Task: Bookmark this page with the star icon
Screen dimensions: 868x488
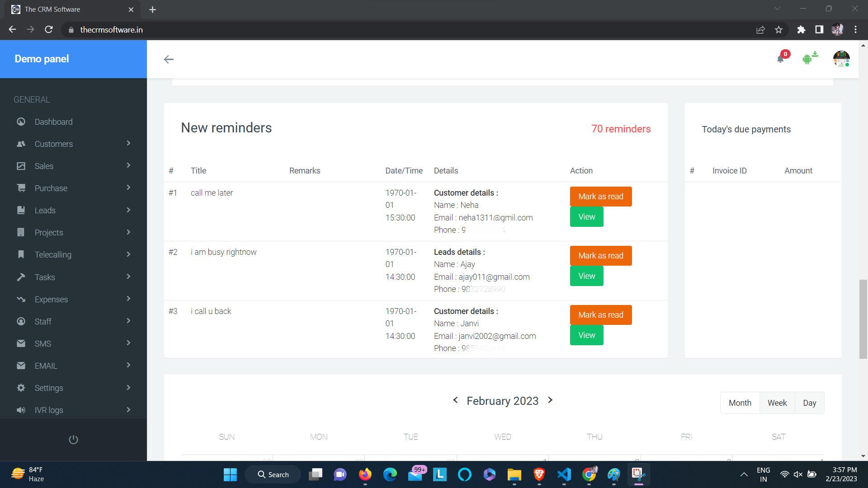Action: pyautogui.click(x=778, y=29)
